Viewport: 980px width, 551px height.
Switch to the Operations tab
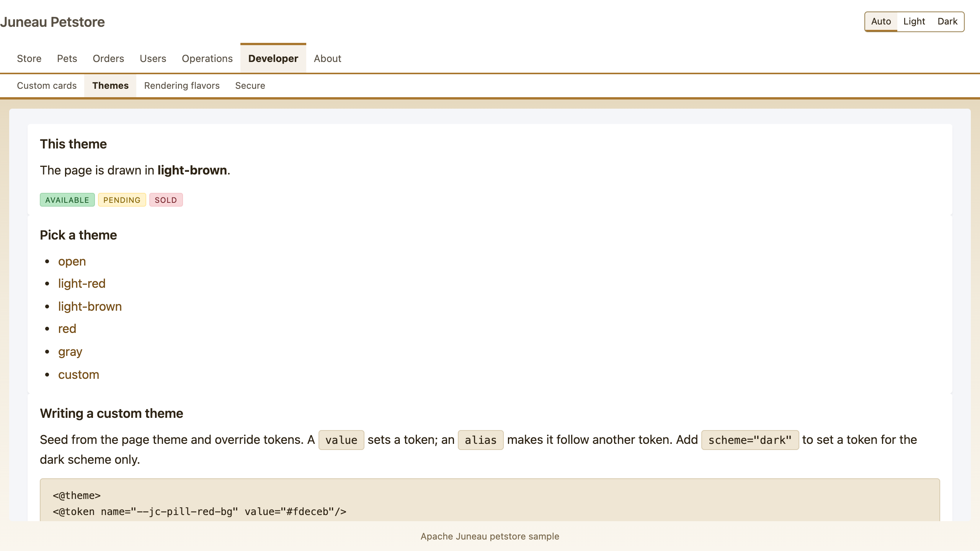click(207, 59)
